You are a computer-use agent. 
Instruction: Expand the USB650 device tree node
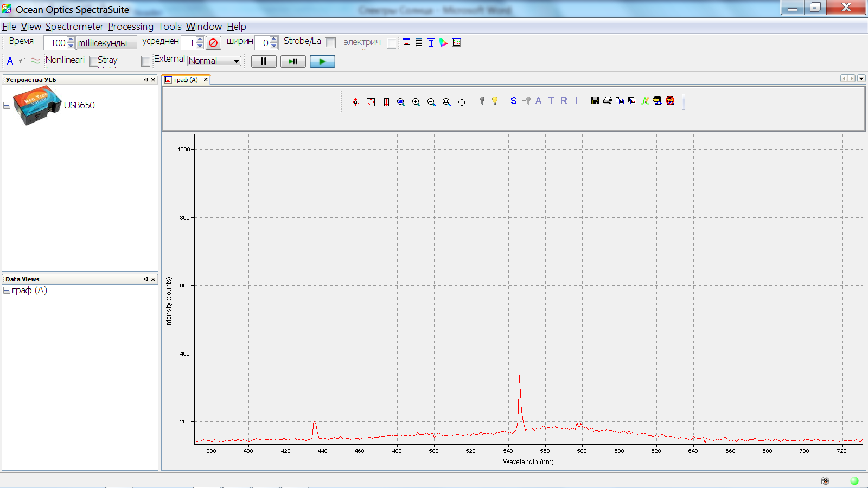click(x=7, y=106)
